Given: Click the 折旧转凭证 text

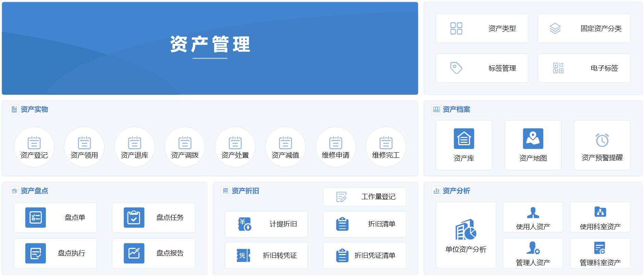Looking at the screenshot, I should pyautogui.click(x=280, y=255).
